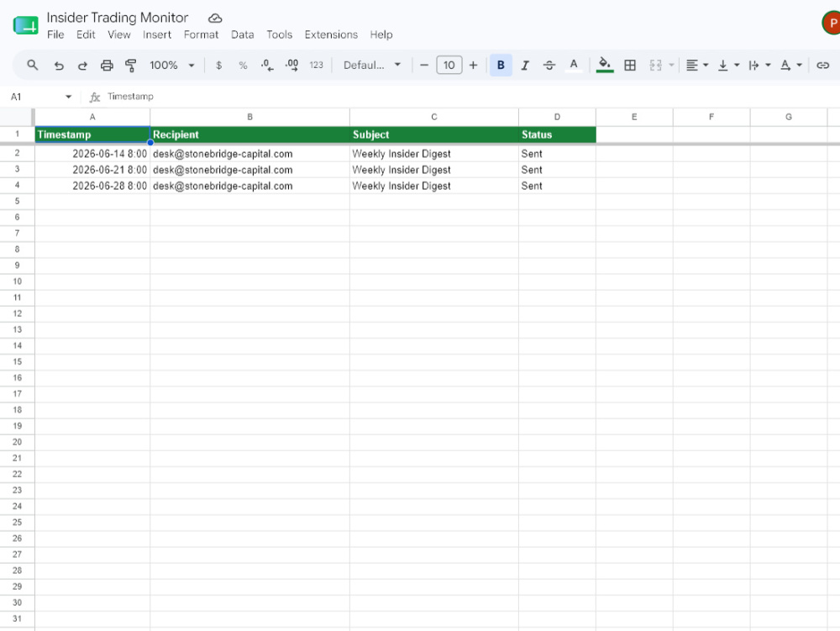This screenshot has width=840, height=631.
Task: Select the Sent status in row 4
Action: click(x=557, y=186)
